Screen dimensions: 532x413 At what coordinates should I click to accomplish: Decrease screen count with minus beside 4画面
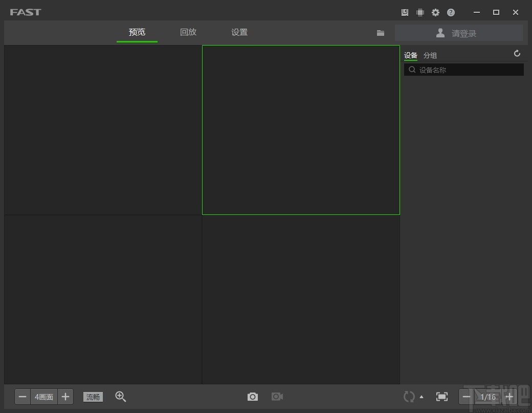(23, 397)
